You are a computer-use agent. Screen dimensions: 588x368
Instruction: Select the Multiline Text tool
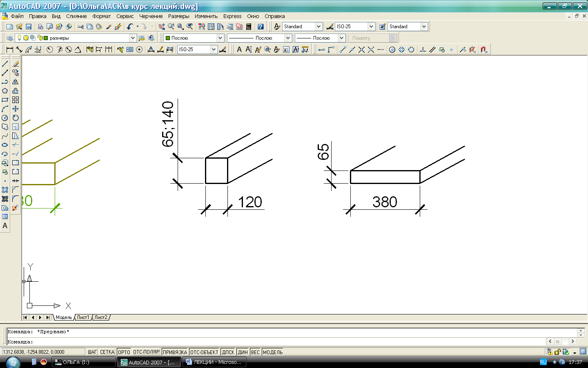coord(5,226)
